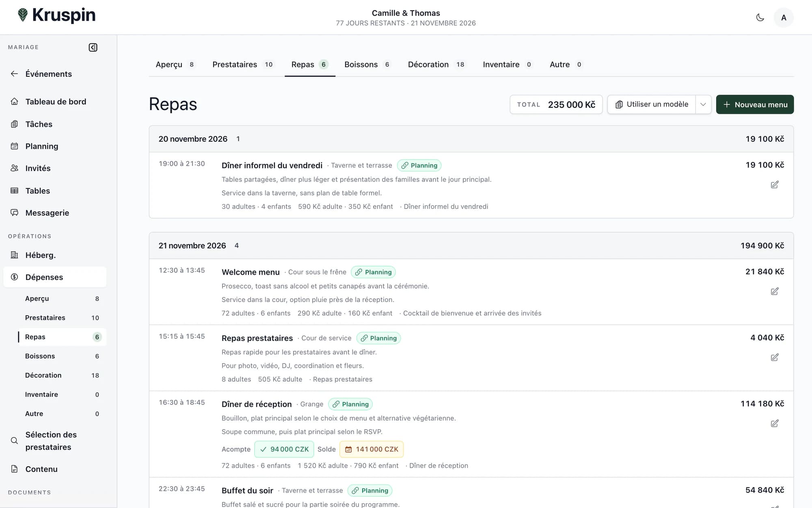Click the Solde 141 000 CZK badge

point(371,449)
